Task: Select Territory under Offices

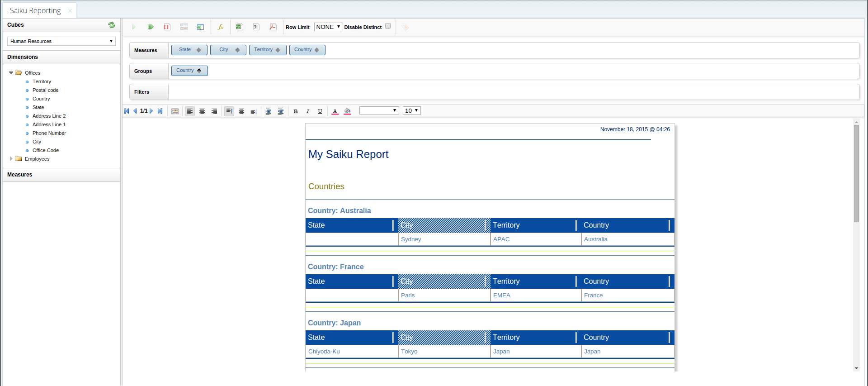Action: (x=42, y=81)
